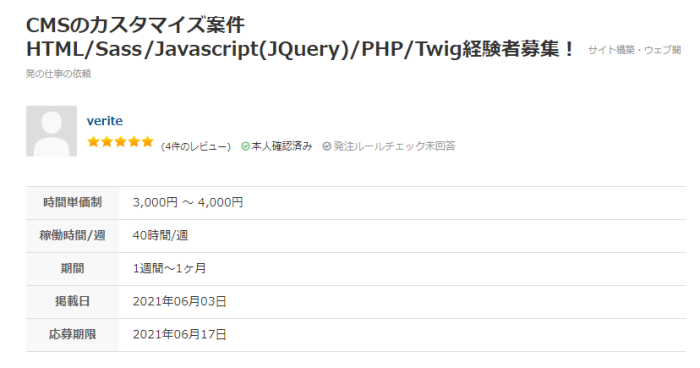The height and width of the screenshot is (368, 700).
Task: Click the 応募期限 row header
Action: pyautogui.click(x=72, y=335)
